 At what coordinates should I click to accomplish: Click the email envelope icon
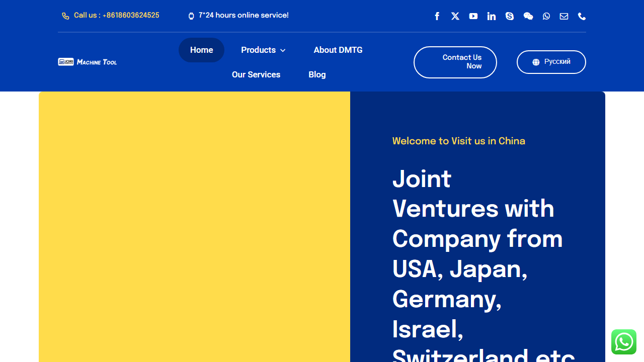(564, 16)
